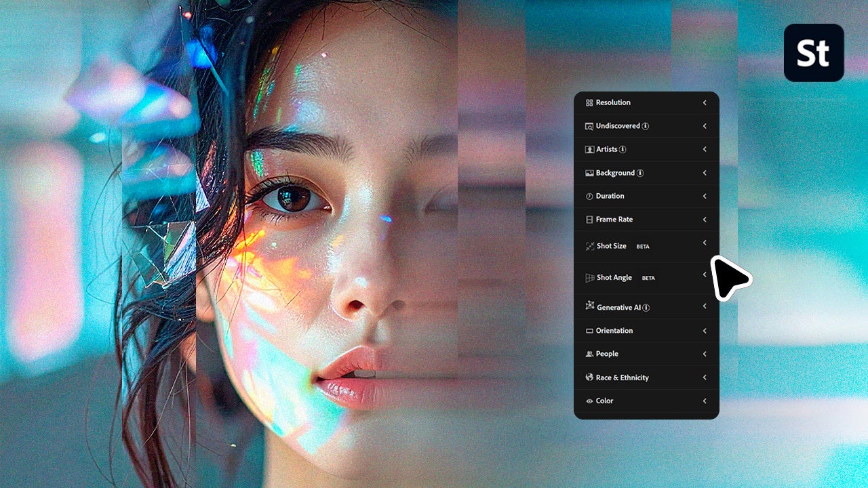868x488 pixels.
Task: Click the Adobe Stock St logo
Action: tap(814, 53)
